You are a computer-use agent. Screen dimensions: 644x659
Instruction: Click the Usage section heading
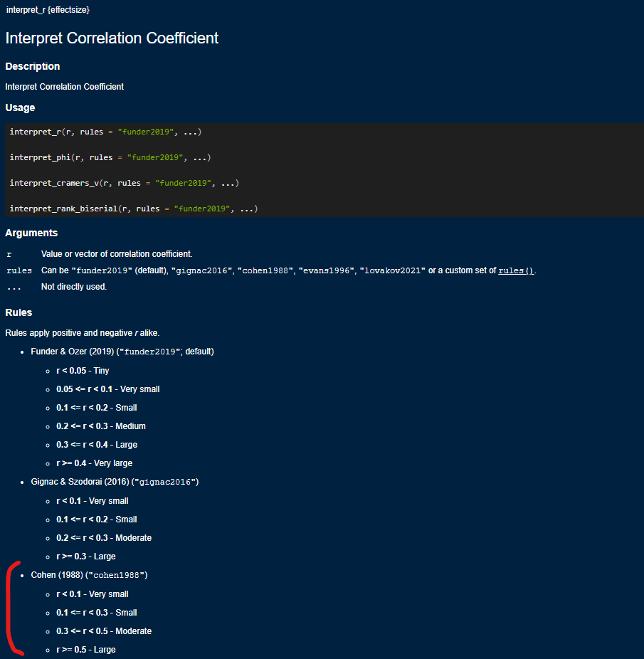[20, 107]
